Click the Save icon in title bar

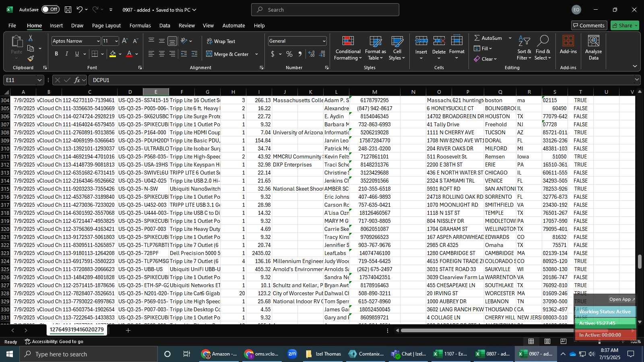click(68, 10)
